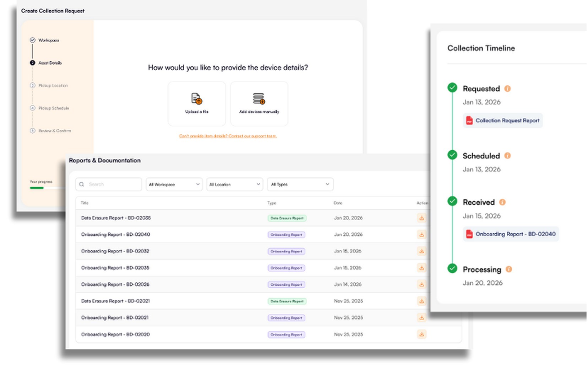Download Onboarding Report BD-02020
The image size is (588, 369).
421,334
